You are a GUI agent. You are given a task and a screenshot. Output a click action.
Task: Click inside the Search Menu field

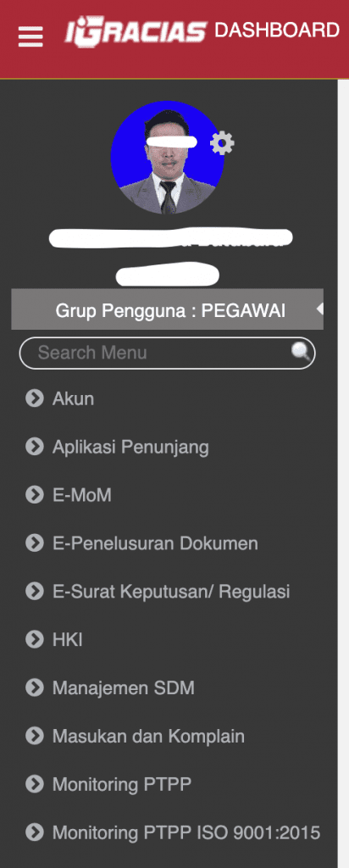[x=167, y=353]
